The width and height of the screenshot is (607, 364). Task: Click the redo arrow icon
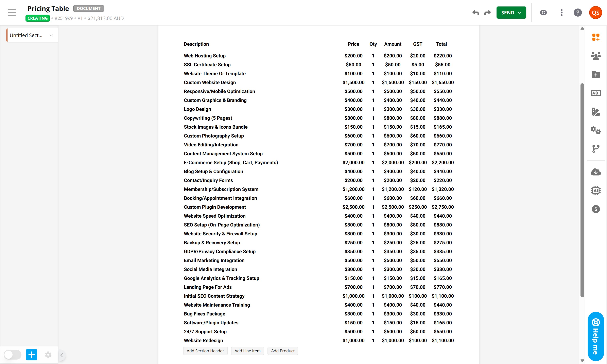pyautogui.click(x=487, y=13)
